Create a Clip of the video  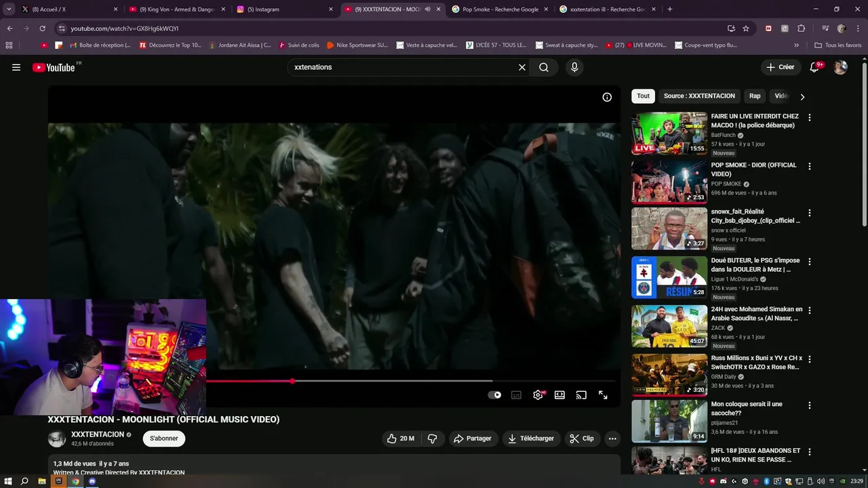[x=582, y=439]
